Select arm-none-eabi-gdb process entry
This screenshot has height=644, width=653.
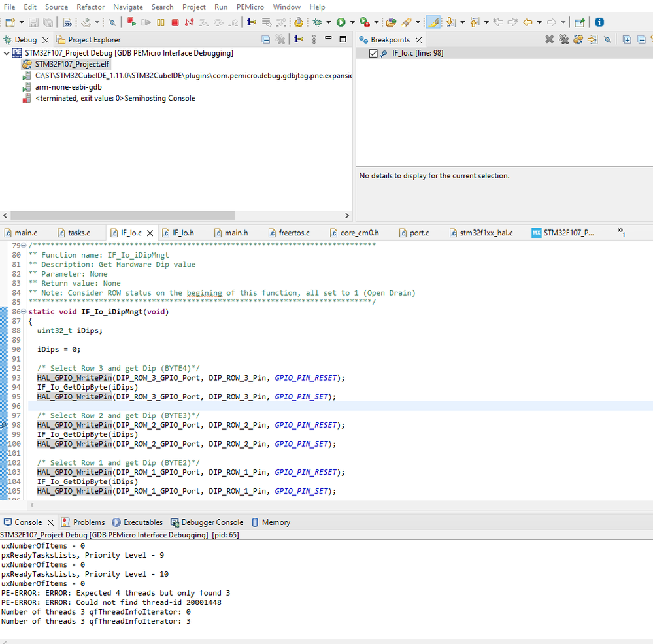(68, 87)
